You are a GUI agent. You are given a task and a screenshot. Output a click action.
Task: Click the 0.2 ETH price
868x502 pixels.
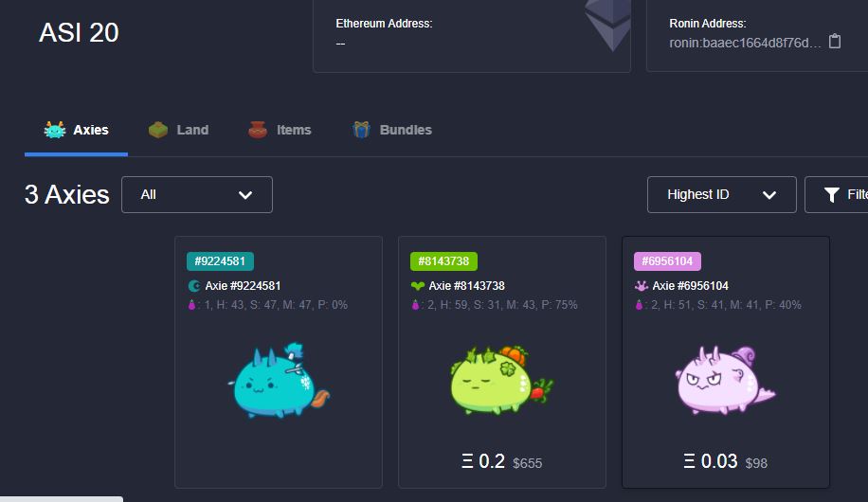[492, 461]
